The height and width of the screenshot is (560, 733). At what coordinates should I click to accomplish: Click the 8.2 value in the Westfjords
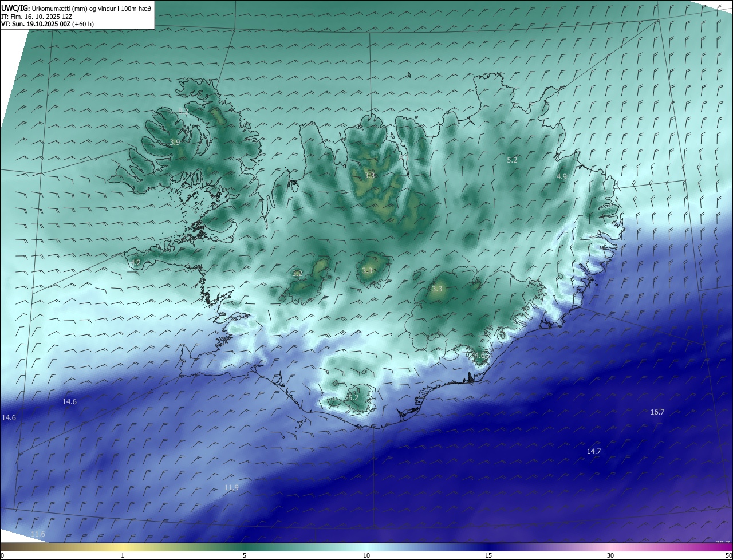click(183, 111)
